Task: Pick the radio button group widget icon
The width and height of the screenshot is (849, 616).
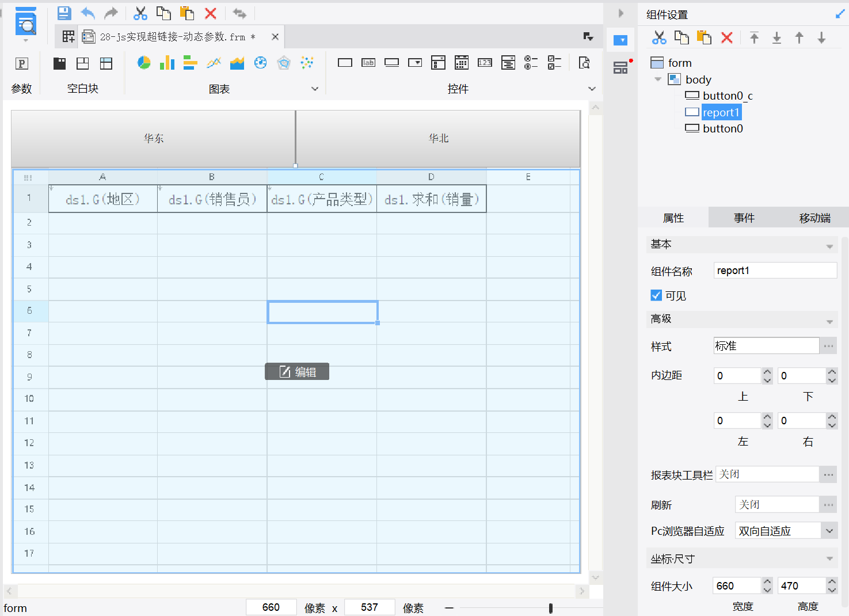Action: tap(531, 63)
